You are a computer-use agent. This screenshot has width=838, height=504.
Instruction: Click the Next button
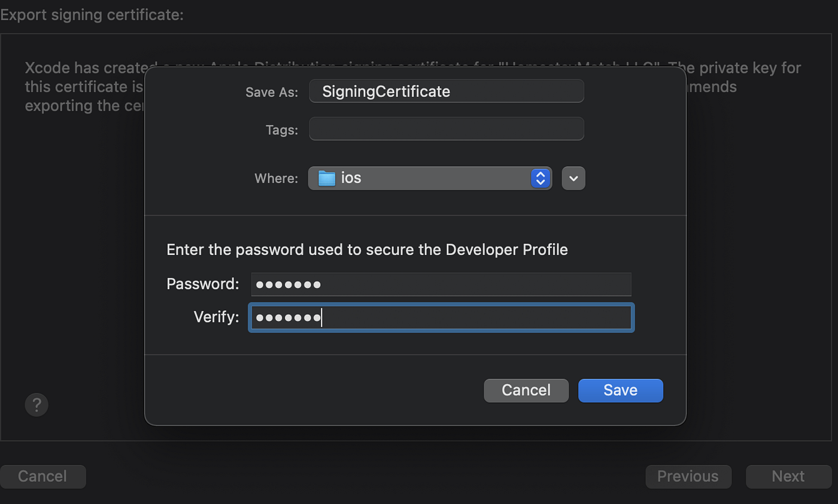point(788,476)
